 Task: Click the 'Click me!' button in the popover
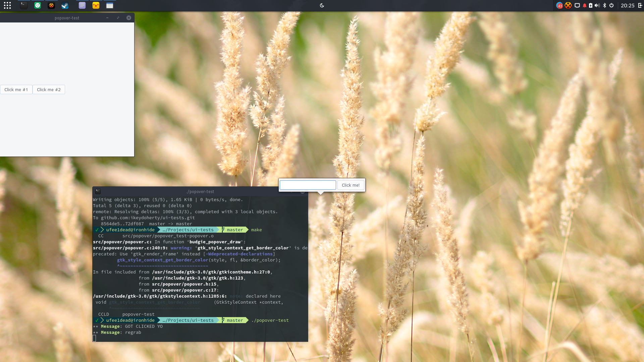click(x=351, y=185)
